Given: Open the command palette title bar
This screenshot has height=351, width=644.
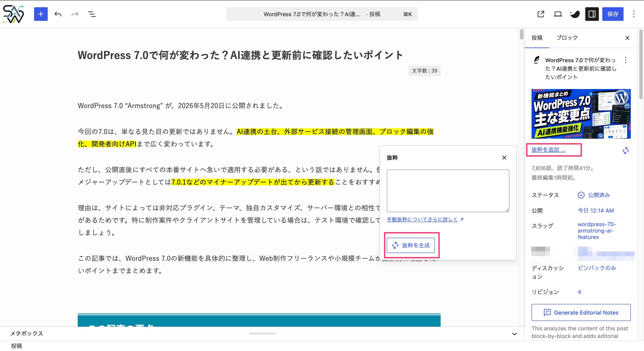Looking at the screenshot, I should click(322, 14).
